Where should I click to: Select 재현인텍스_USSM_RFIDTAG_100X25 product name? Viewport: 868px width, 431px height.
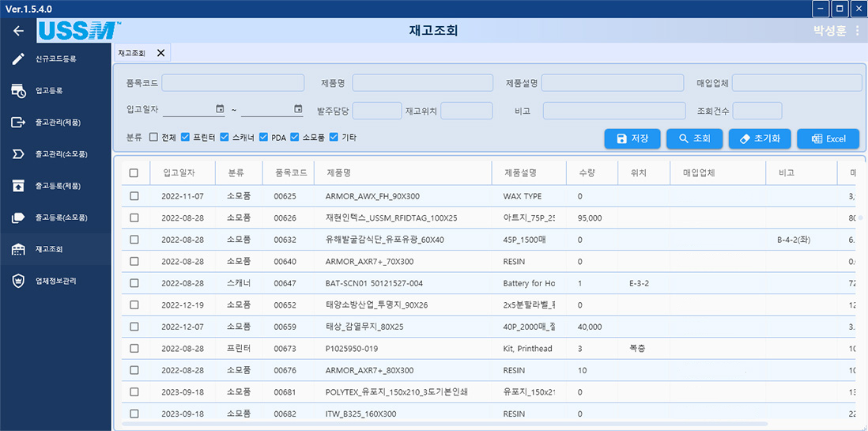click(391, 217)
